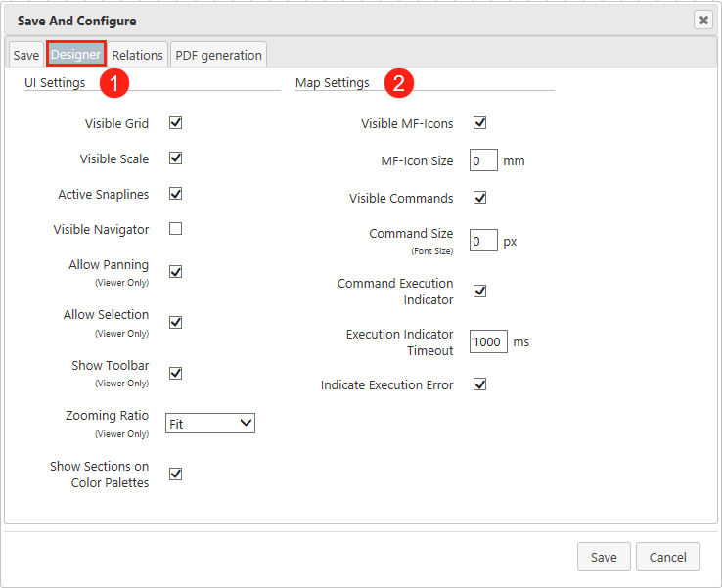
Task: Click the Command Size input field
Action: [483, 240]
